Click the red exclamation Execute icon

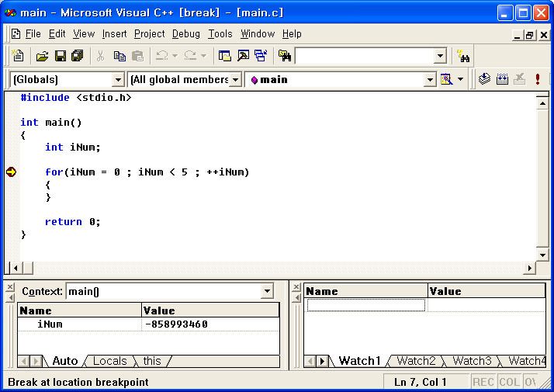tap(538, 79)
